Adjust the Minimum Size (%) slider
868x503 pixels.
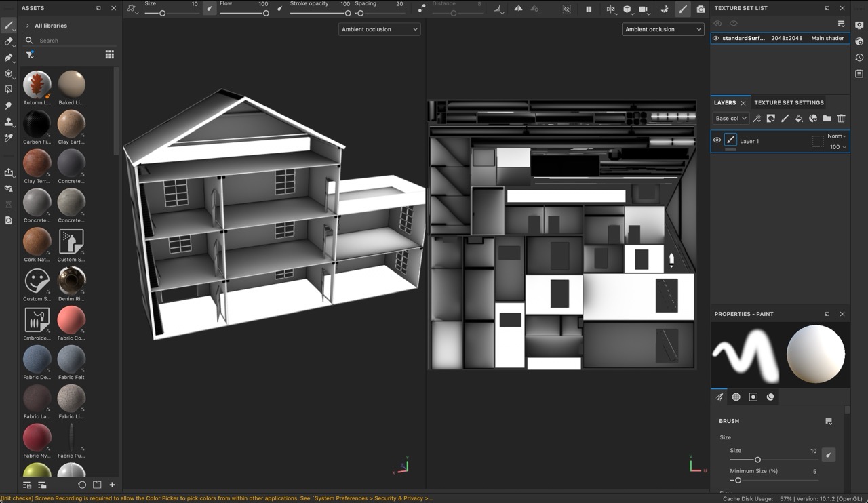point(774,481)
